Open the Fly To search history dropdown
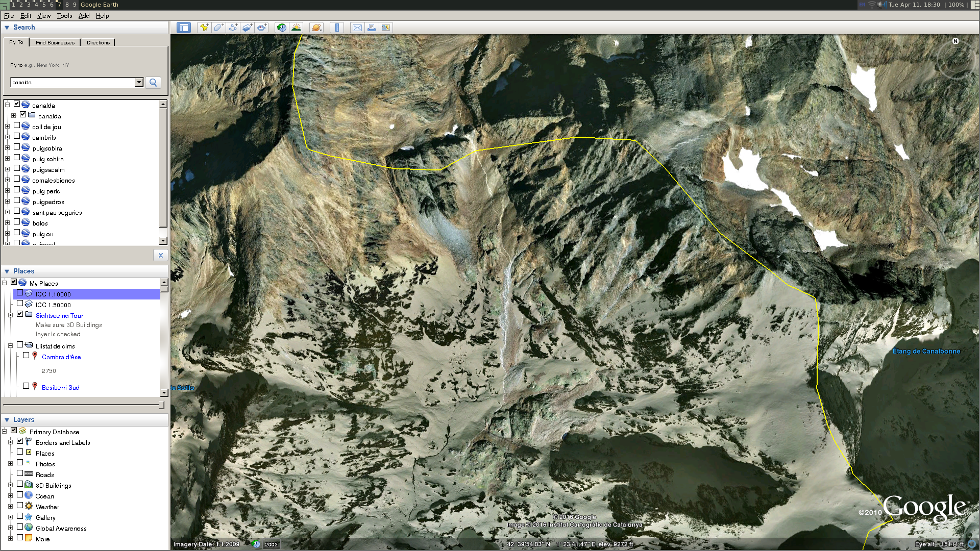980x551 pixels. click(x=139, y=82)
